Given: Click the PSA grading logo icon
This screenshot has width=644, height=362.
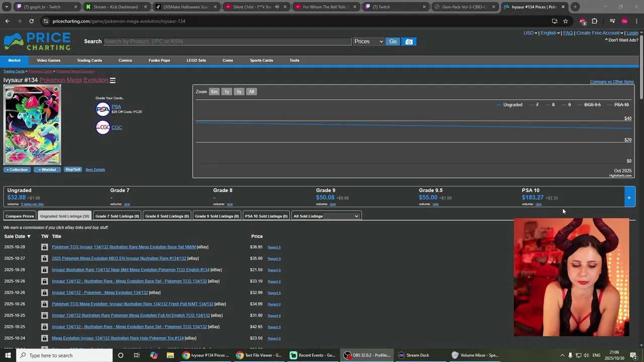Looking at the screenshot, I should (x=103, y=109).
